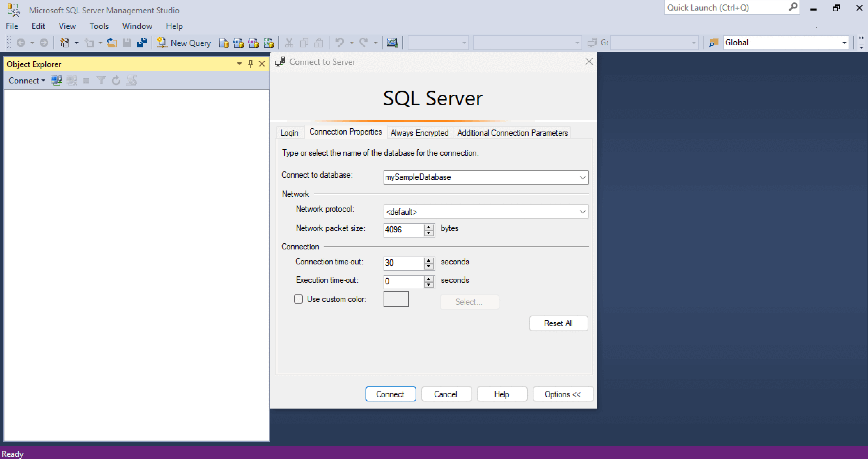Image resolution: width=868 pixels, height=459 pixels.
Task: Click the Refresh icon in Object Explorer
Action: pos(115,80)
